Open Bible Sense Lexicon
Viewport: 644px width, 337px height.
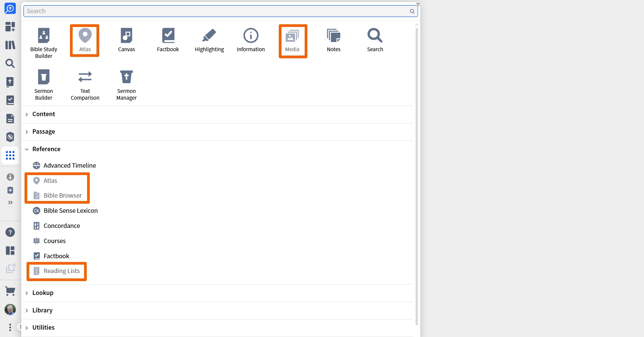(x=65, y=211)
